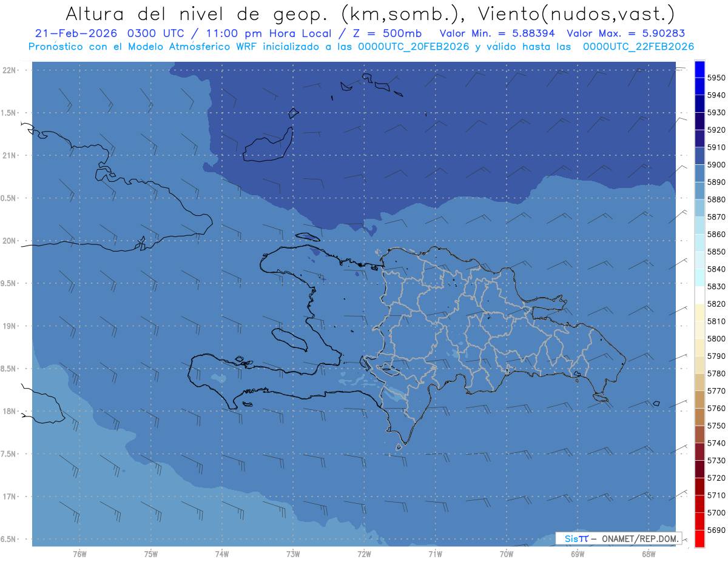Click the colorbar value '5880'
The image size is (728, 562).
[716, 199]
